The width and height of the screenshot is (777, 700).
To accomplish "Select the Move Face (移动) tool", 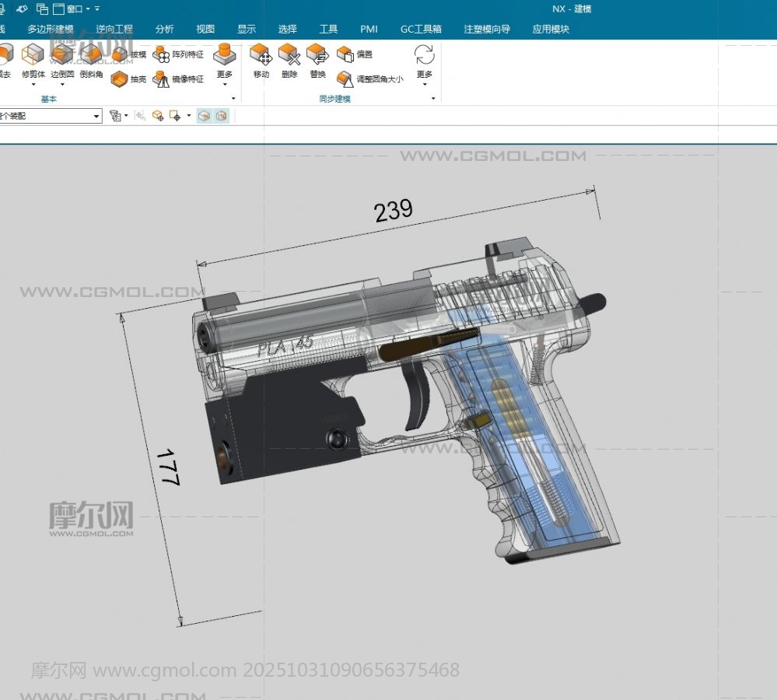I will tap(261, 61).
